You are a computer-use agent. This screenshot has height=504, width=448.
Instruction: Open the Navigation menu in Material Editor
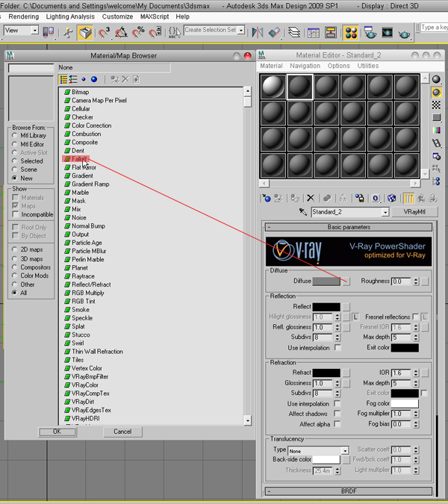pyautogui.click(x=305, y=66)
